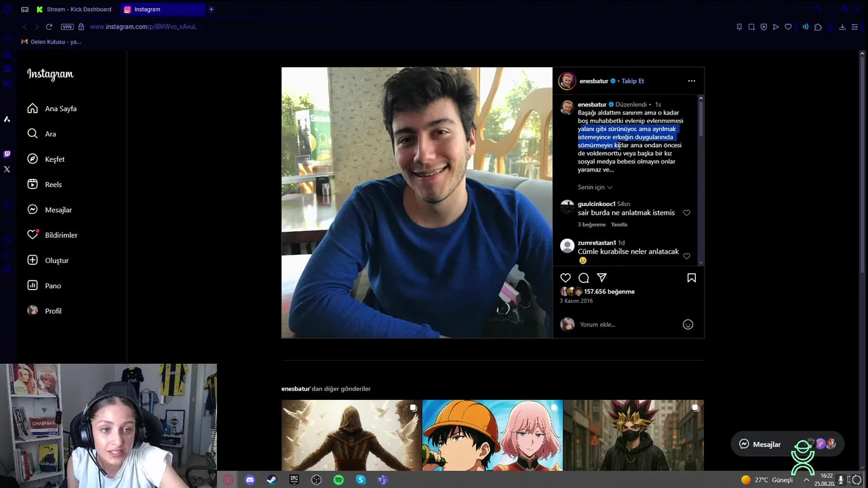Go back in browser history
This screenshot has height=488, width=868.
pyautogui.click(x=25, y=27)
